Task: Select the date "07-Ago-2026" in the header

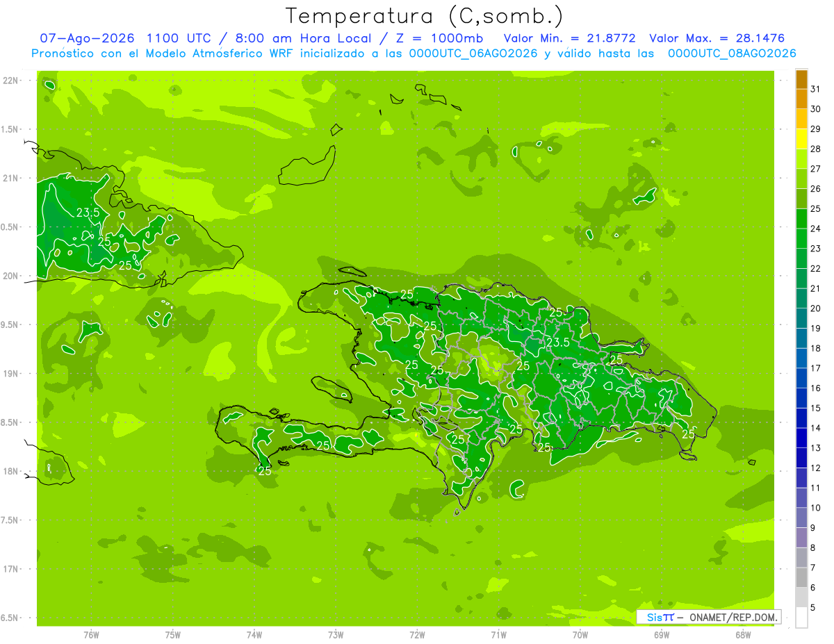Action: coord(88,38)
